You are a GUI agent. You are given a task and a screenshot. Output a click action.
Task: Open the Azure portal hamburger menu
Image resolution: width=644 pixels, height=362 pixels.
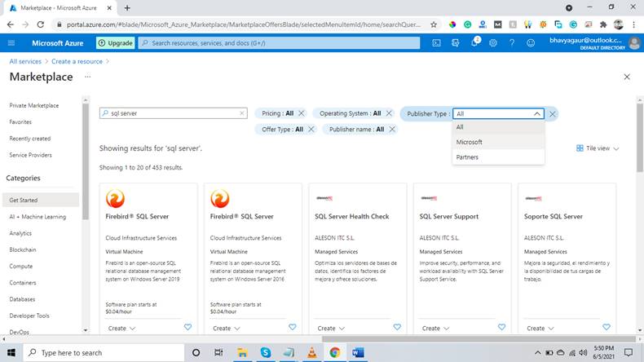(x=11, y=42)
